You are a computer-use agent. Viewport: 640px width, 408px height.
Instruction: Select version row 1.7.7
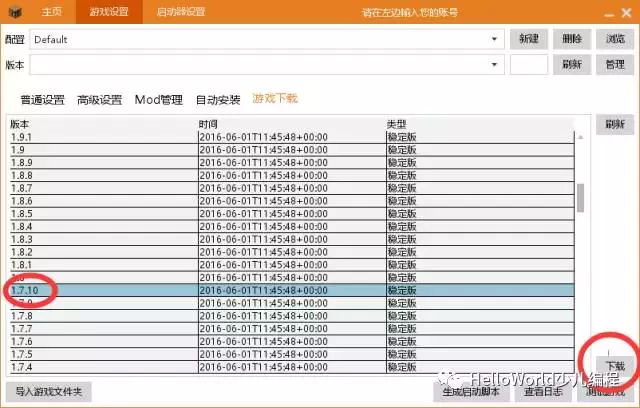(x=292, y=329)
